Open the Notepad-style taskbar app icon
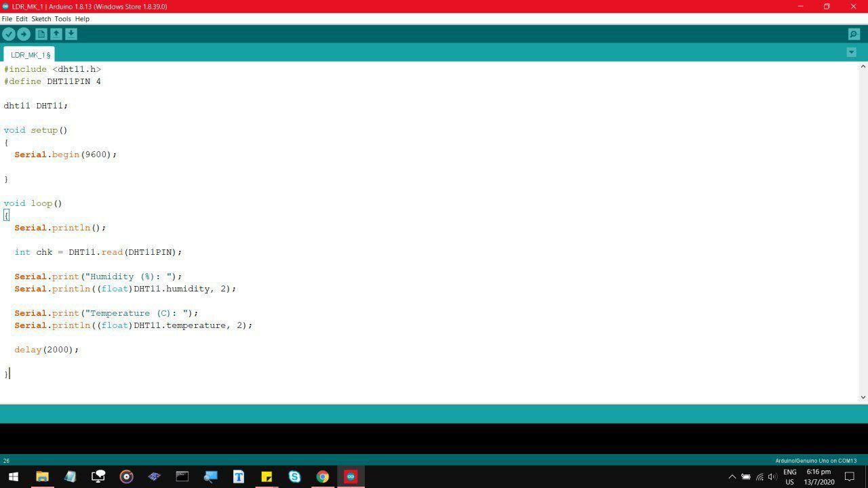868x488 pixels. (70, 477)
